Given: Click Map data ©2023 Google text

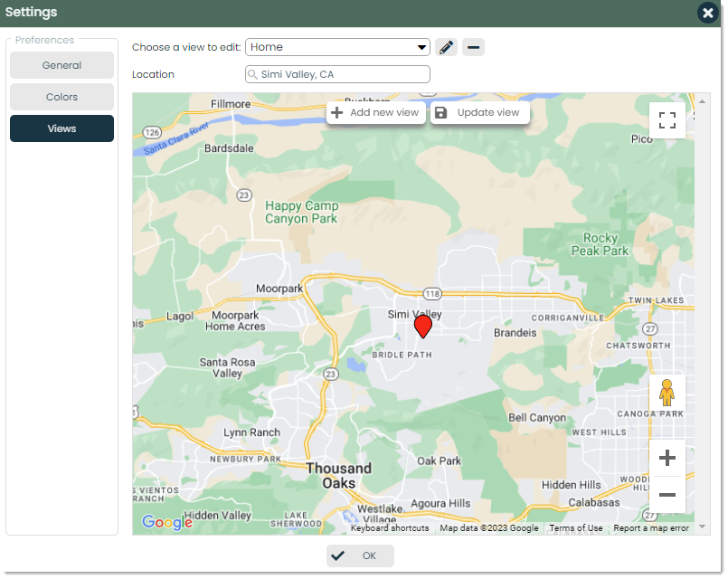Looking at the screenshot, I should point(489,528).
